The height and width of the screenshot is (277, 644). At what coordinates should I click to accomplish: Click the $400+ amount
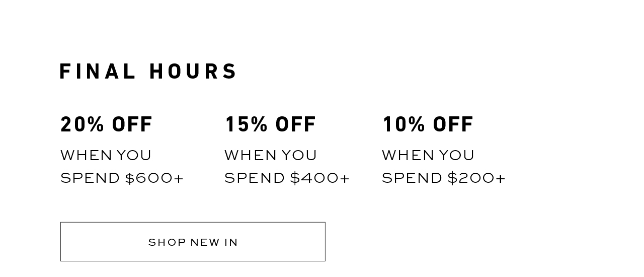click(319, 178)
